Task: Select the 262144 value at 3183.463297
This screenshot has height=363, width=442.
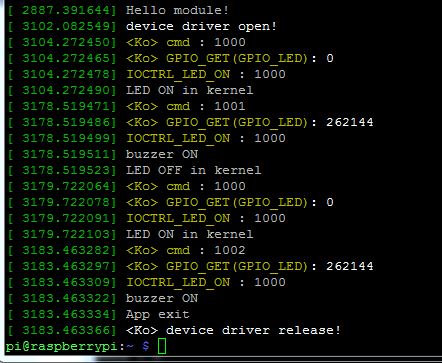Action: pyautogui.click(x=350, y=266)
